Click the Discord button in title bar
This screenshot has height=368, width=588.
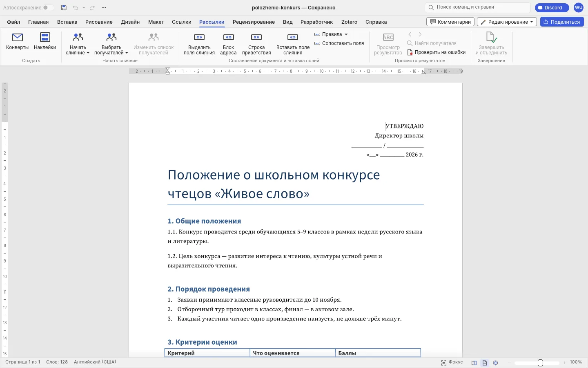(552, 8)
